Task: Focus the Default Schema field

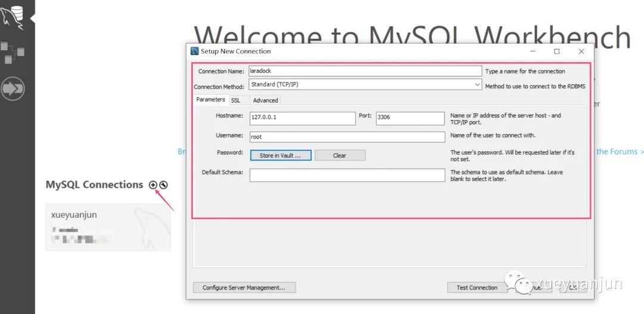Action: (x=347, y=175)
